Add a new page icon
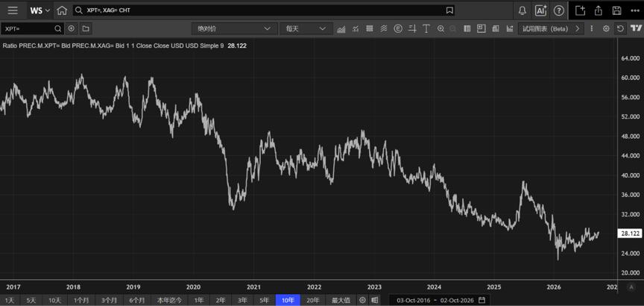Viewport: 644px width, 306px height. (x=580, y=10)
